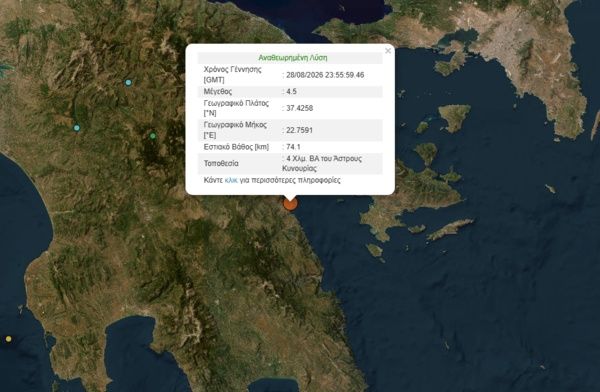Open the κλικ link for more information
This screenshot has width=600, height=392.
click(231, 180)
